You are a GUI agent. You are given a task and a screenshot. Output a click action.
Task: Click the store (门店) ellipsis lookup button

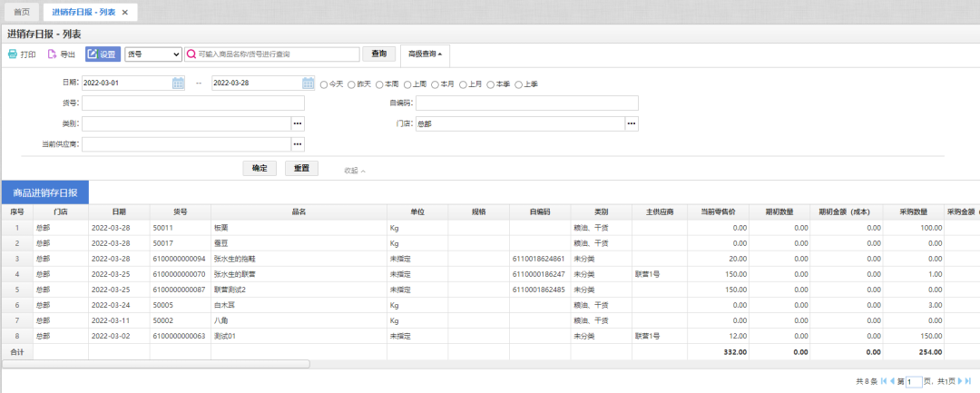632,123
